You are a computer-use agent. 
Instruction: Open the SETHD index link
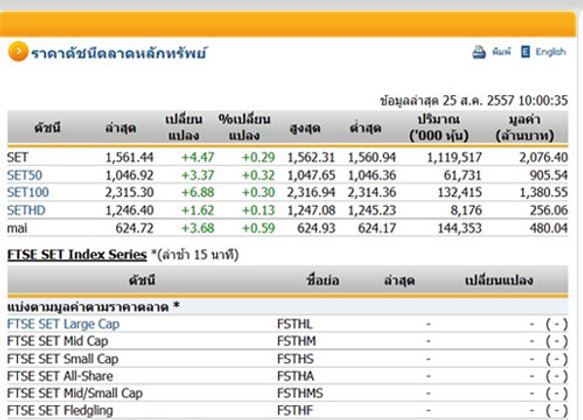(26, 210)
